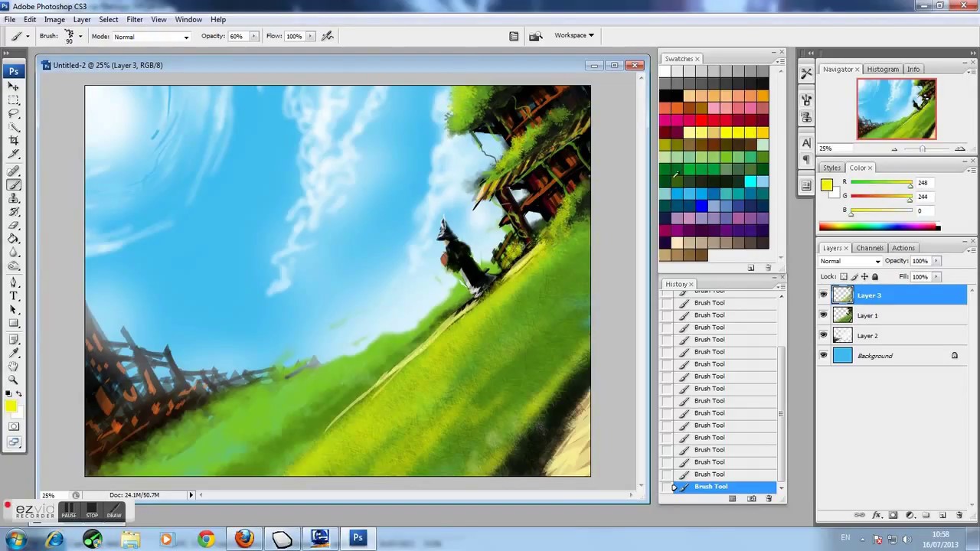This screenshot has width=980, height=551.
Task: Select the Hand tool
Action: [14, 367]
